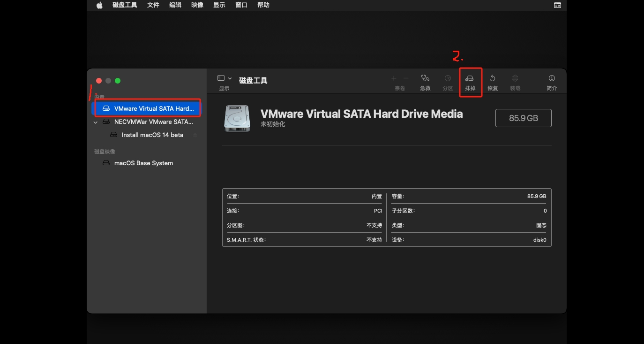Click the green zoom window button

pyautogui.click(x=118, y=81)
